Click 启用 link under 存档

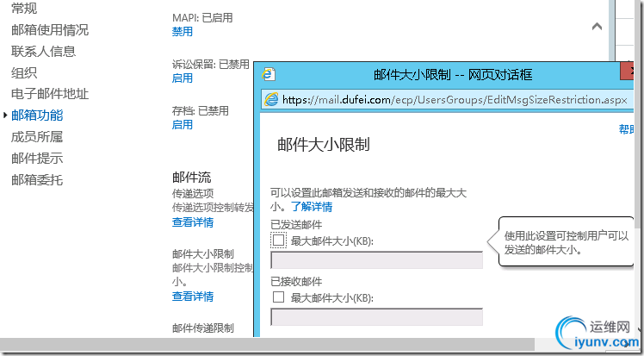tap(183, 125)
